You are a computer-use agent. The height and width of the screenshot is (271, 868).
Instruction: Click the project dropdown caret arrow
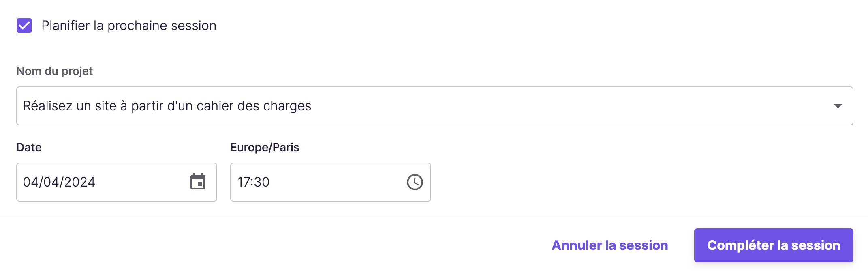[838, 106]
